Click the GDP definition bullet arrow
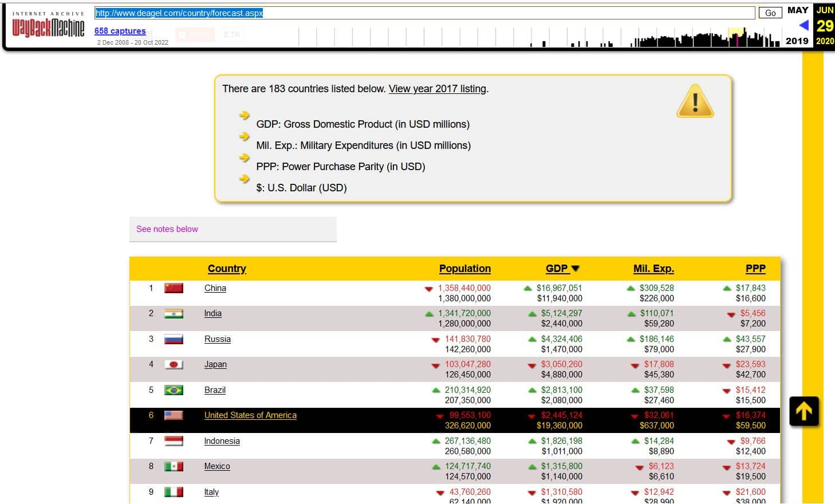The width and height of the screenshot is (835, 504). coord(245,116)
